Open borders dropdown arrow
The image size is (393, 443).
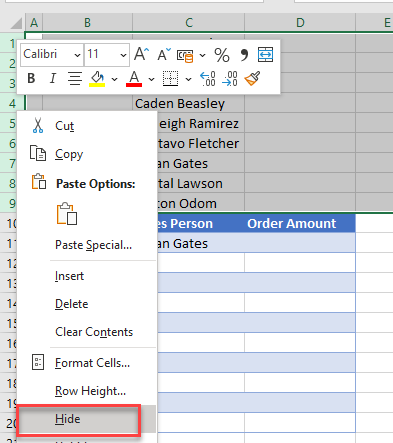[x=188, y=79]
